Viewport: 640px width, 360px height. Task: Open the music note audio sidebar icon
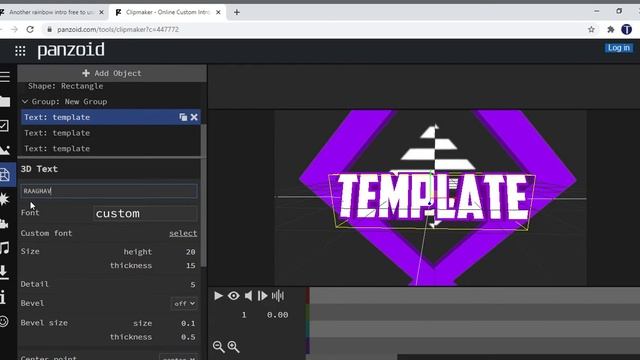click(x=5, y=248)
